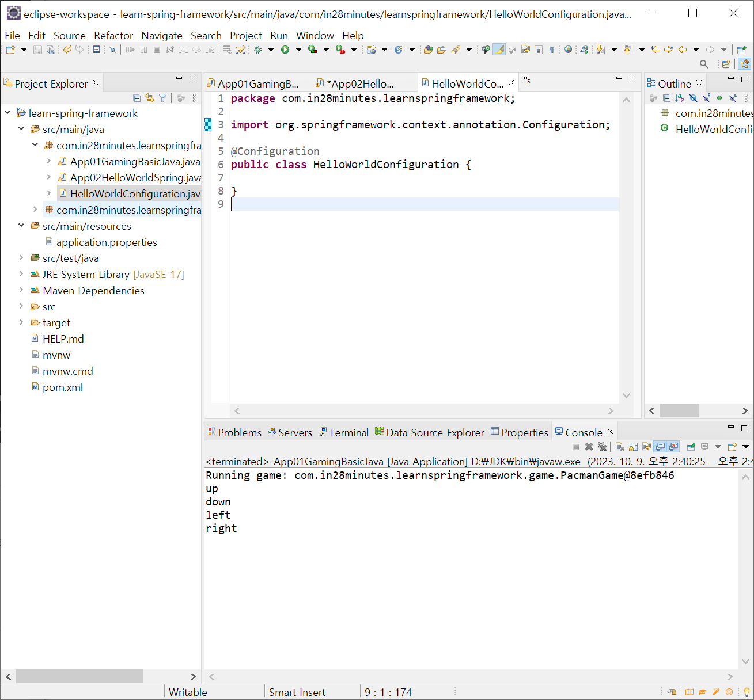Image resolution: width=754 pixels, height=700 pixels.
Task: Close the HelloWorldCo... editor tab
Action: [511, 83]
